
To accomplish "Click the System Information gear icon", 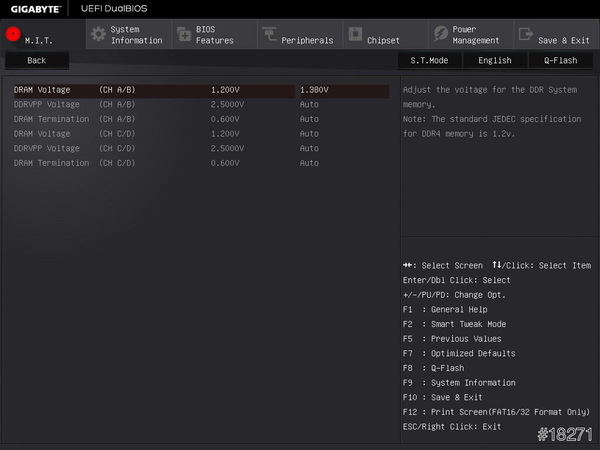I will 98,34.
